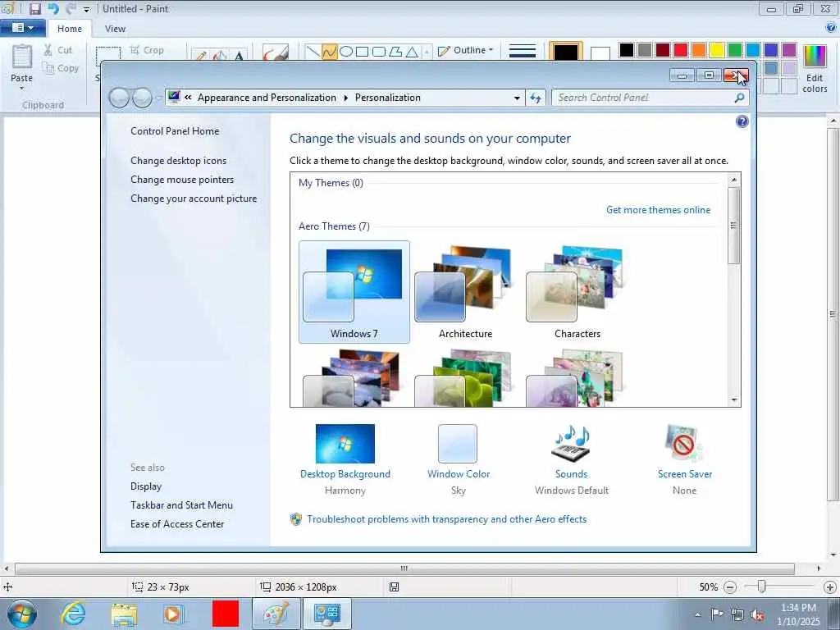Open the blue Paint application menu button
Viewport: 840px width, 630px height.
click(22, 28)
